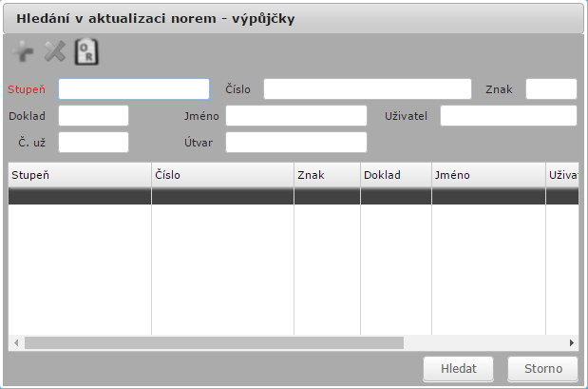Viewport: 588px width, 389px height.
Task: Select the Č. už input field
Action: point(93,143)
